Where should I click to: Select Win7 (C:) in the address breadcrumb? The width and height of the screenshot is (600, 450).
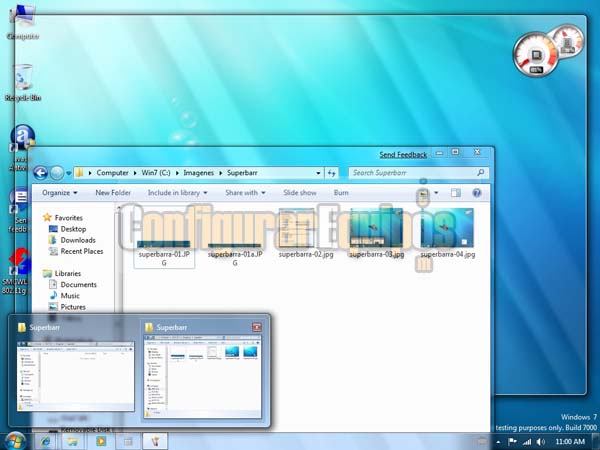[156, 173]
